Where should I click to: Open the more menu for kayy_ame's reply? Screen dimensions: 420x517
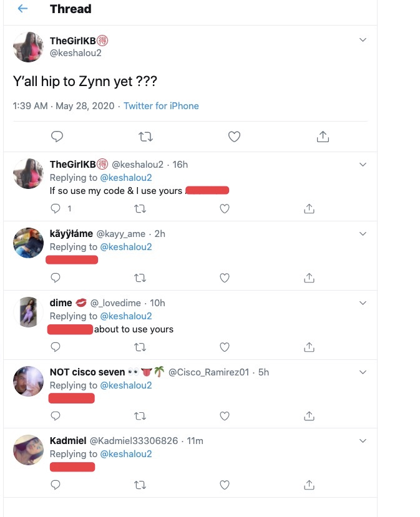(363, 234)
